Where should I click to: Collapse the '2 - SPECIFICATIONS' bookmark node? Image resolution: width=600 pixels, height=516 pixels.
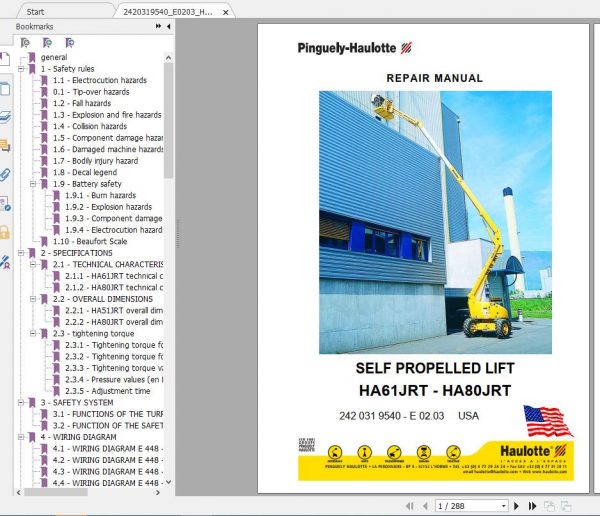21,253
